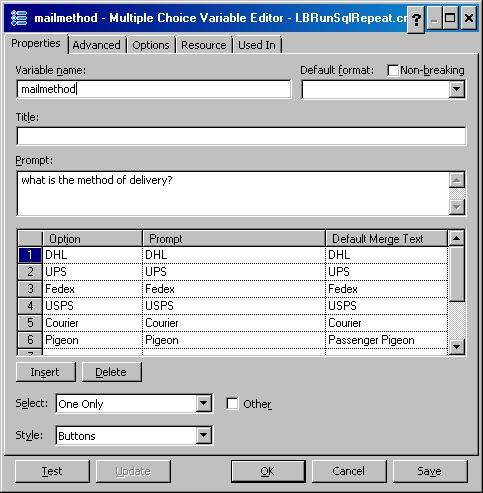Click the UPS cell in Default Merge Text
The width and height of the screenshot is (483, 493).
tap(386, 272)
